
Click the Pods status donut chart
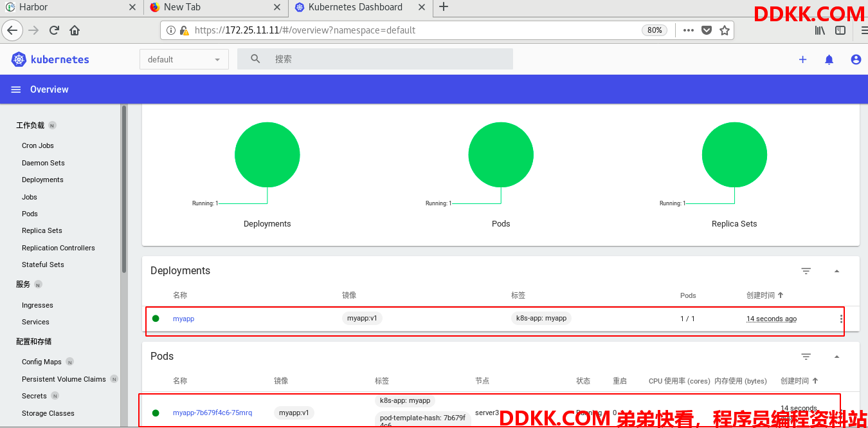501,155
